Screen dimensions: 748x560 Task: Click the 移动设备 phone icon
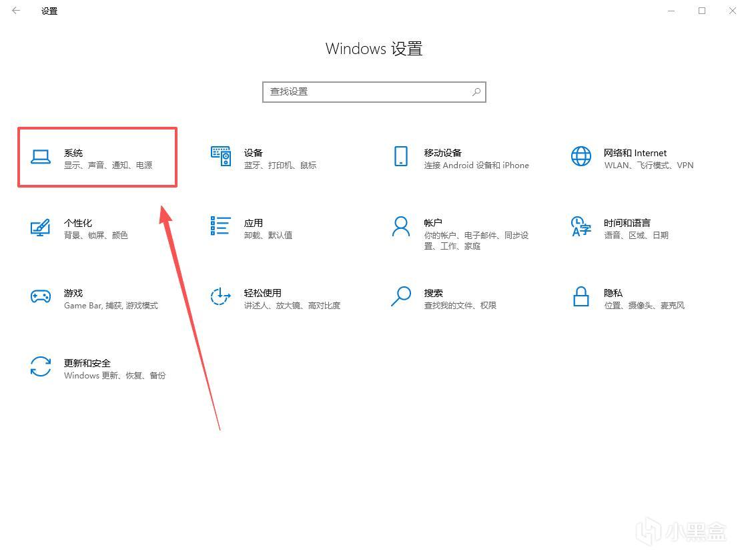pyautogui.click(x=401, y=156)
